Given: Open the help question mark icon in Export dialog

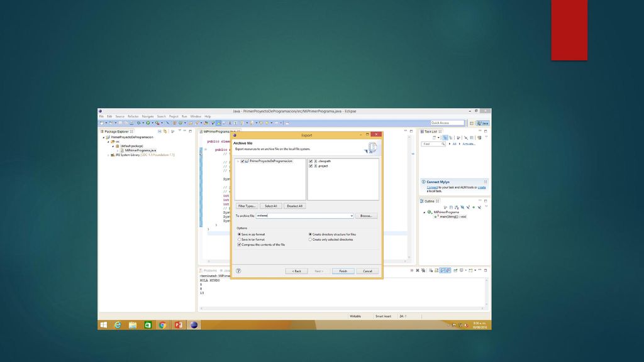Looking at the screenshot, I should (x=238, y=271).
